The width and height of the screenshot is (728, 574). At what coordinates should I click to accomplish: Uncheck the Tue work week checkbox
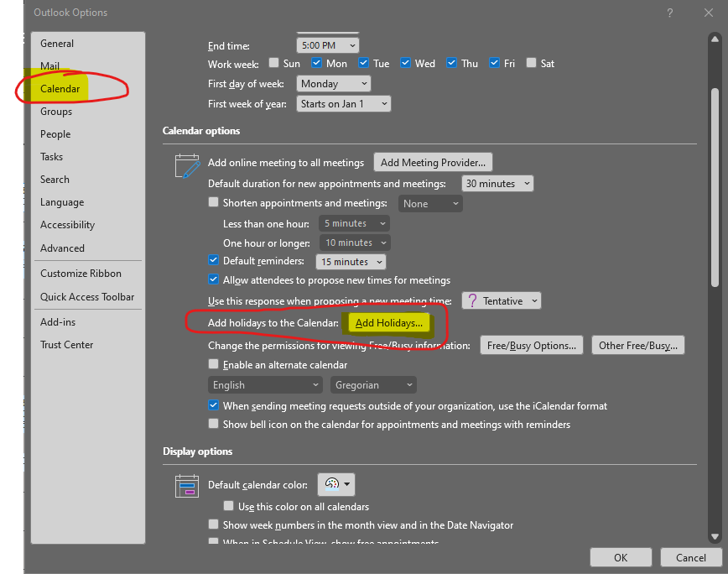363,63
